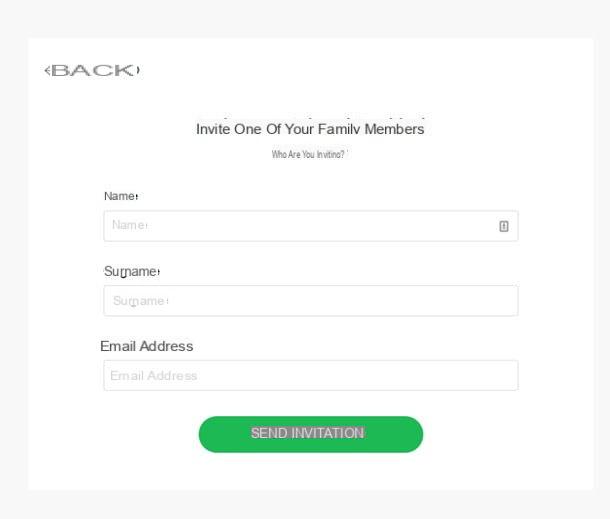Click the right chevron after BACK text

(x=138, y=70)
